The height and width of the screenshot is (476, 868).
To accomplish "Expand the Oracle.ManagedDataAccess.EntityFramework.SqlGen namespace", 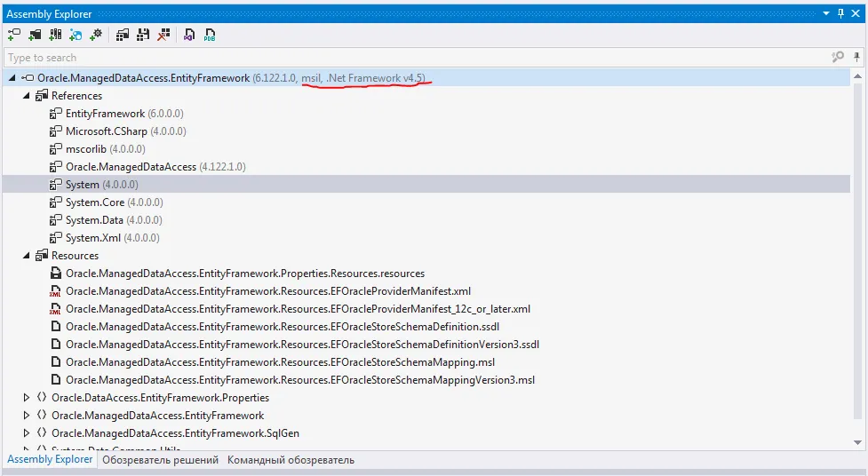I will coord(26,432).
